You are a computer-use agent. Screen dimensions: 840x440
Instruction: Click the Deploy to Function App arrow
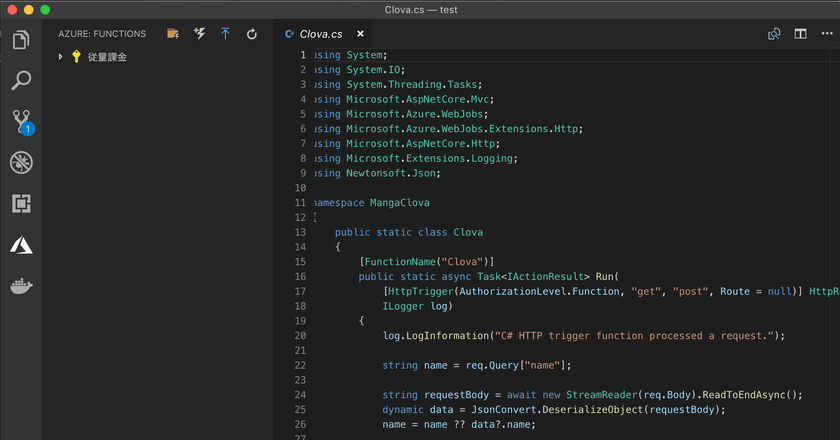coord(225,34)
